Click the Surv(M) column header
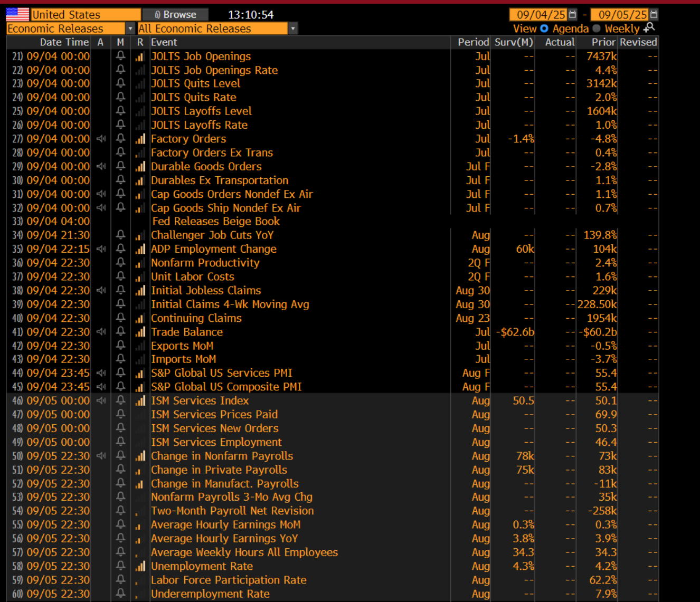 coord(514,42)
